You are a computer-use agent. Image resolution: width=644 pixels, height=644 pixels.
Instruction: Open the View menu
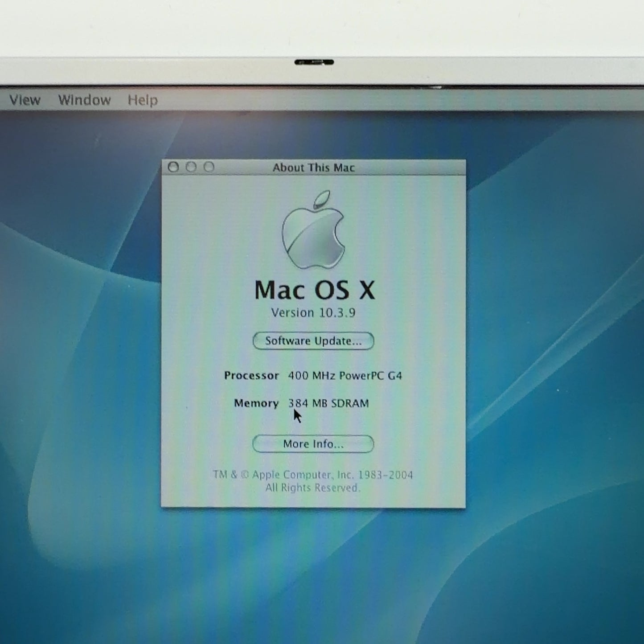[25, 100]
